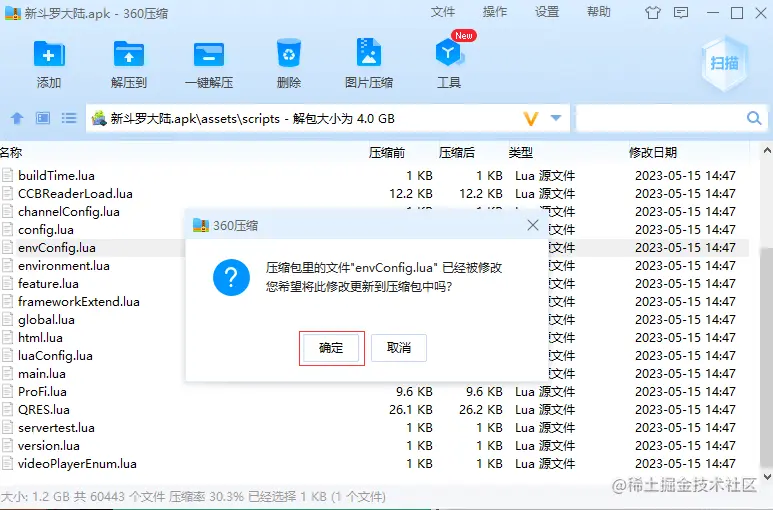Select the ProFi.lua file
The width and height of the screenshot is (773, 510).
click(42, 392)
